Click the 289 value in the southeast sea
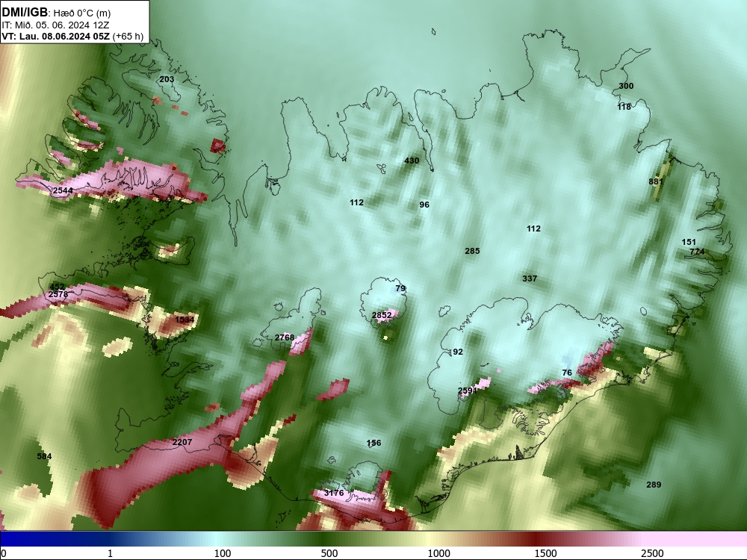The height and width of the screenshot is (560, 747). (654, 485)
